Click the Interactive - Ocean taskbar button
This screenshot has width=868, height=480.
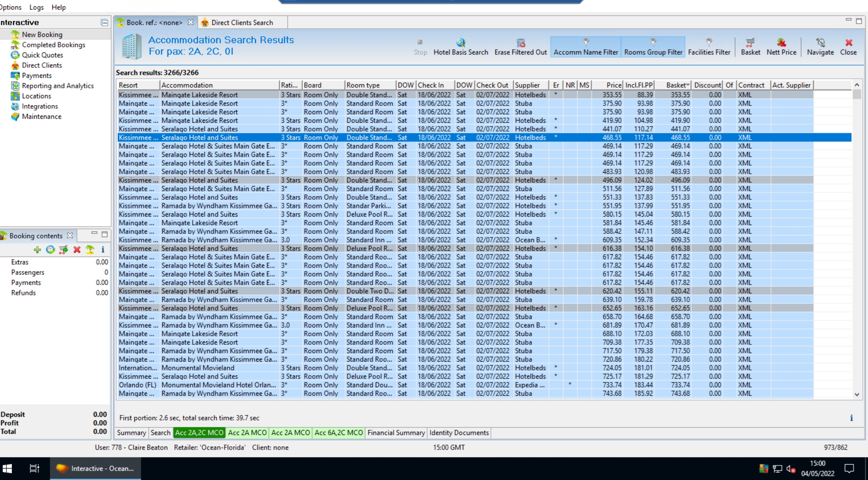[x=95, y=468]
